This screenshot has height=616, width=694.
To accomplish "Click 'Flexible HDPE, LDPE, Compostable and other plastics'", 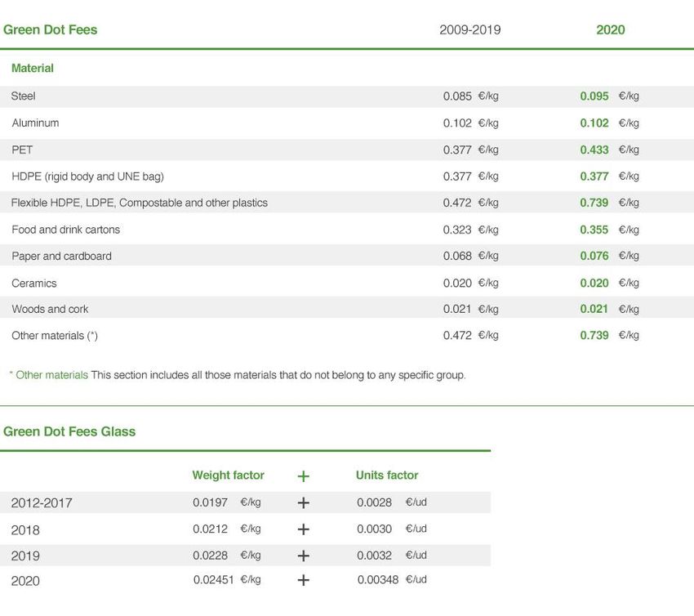I will click(x=140, y=203).
